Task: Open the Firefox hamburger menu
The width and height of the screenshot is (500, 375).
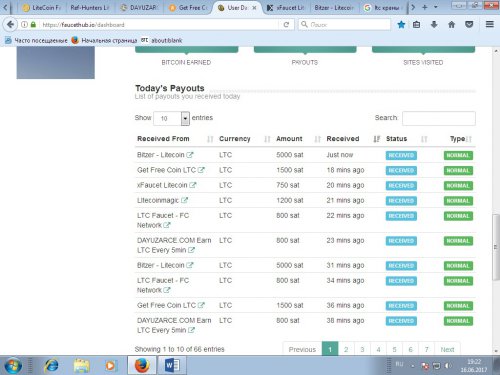Action: 490,24
